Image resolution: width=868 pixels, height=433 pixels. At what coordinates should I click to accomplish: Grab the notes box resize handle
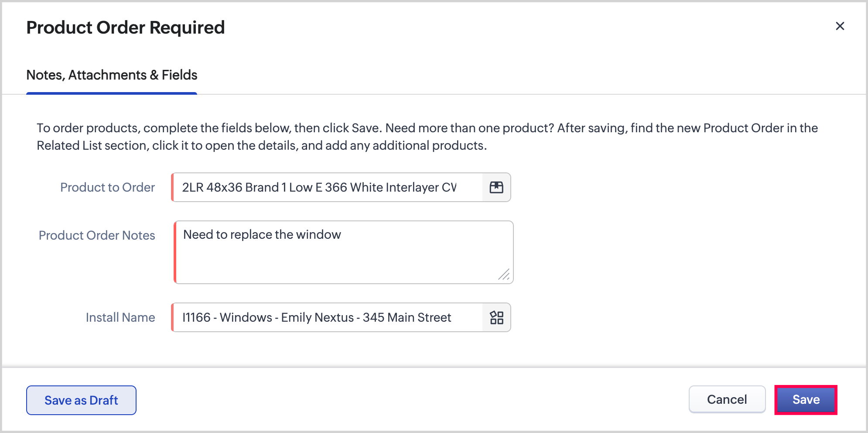(504, 275)
